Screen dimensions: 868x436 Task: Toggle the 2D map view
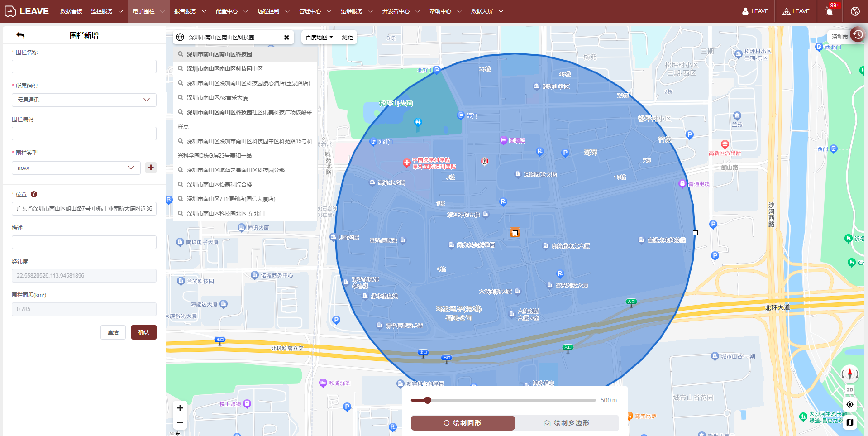(850, 390)
